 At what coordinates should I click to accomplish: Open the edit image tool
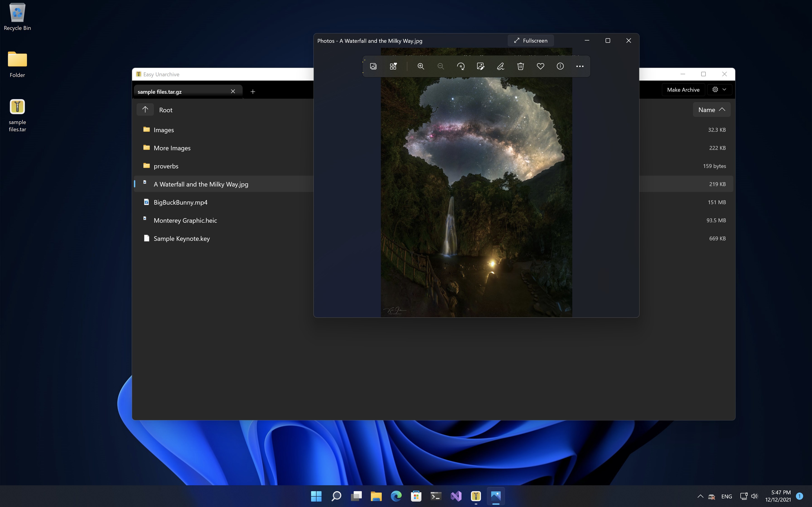[x=481, y=66]
